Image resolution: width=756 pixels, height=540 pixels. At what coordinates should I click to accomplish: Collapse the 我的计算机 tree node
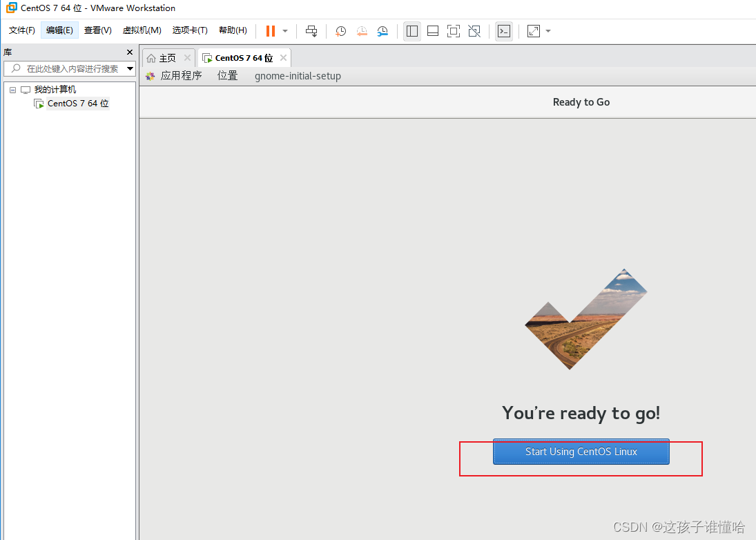13,90
